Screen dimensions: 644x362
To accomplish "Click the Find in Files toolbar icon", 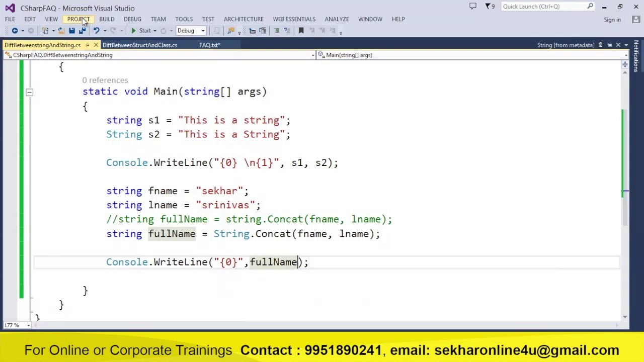I will click(x=230, y=31).
